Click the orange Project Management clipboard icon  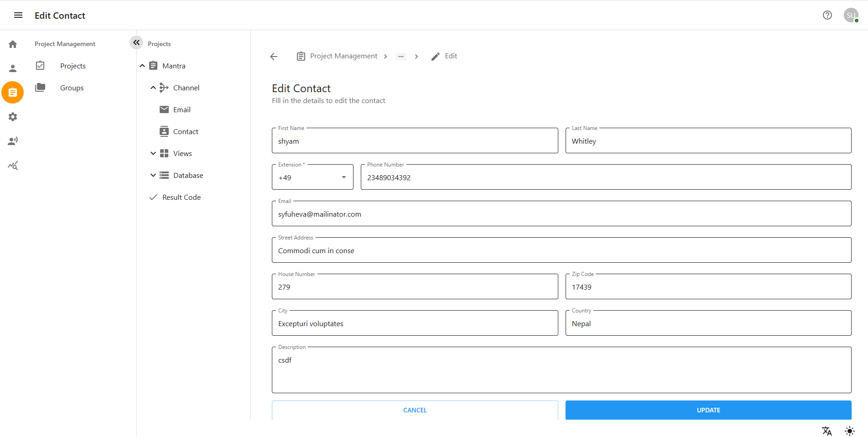click(12, 92)
